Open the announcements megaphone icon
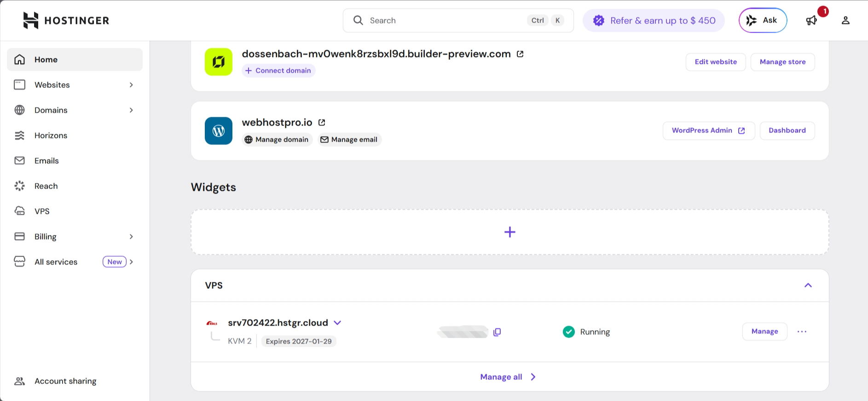868x401 pixels. coord(811,20)
